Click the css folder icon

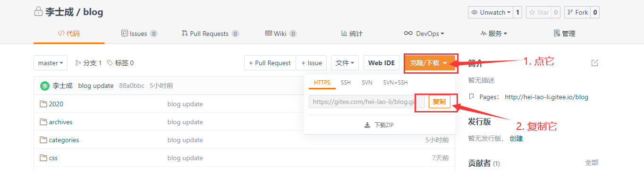click(x=43, y=158)
